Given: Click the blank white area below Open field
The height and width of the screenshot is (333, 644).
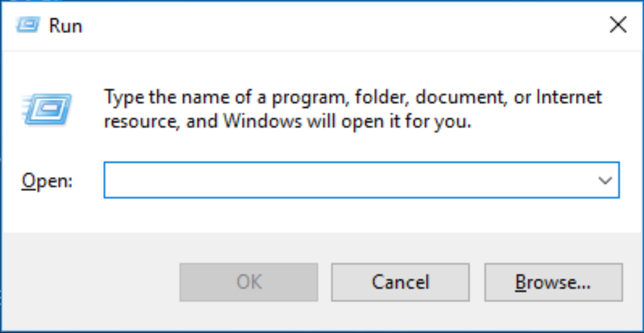Looking at the screenshot, I should click(x=331, y=215).
